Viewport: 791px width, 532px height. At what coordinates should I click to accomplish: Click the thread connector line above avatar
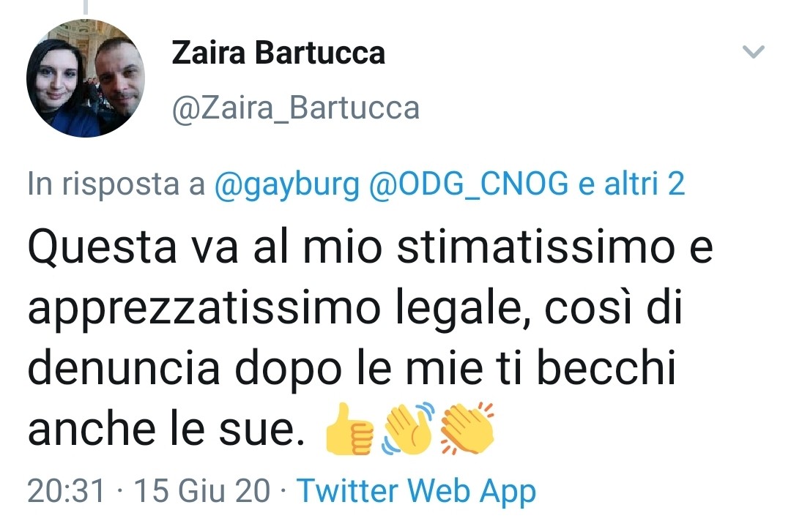pyautogui.click(x=85, y=7)
